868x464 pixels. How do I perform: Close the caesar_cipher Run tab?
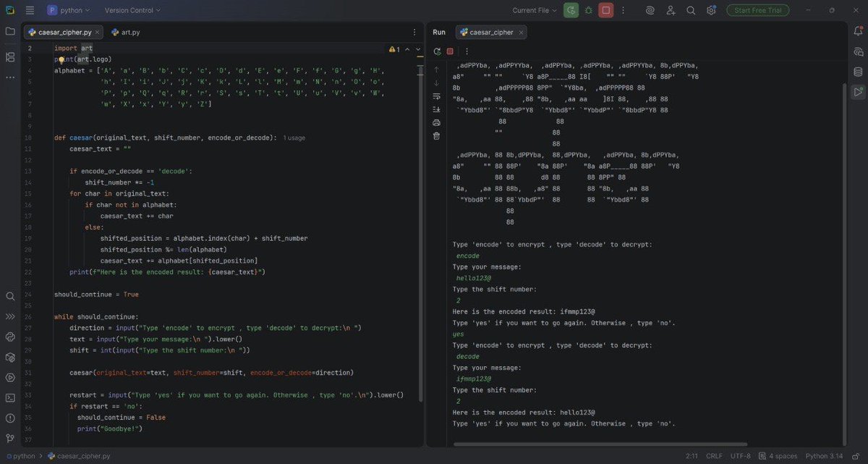(x=520, y=32)
